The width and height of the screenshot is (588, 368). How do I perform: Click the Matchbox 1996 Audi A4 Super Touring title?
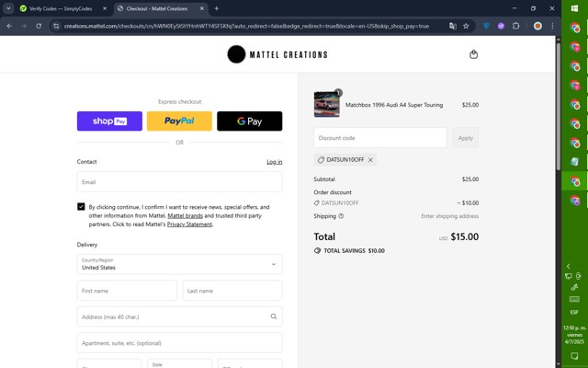[x=394, y=105]
